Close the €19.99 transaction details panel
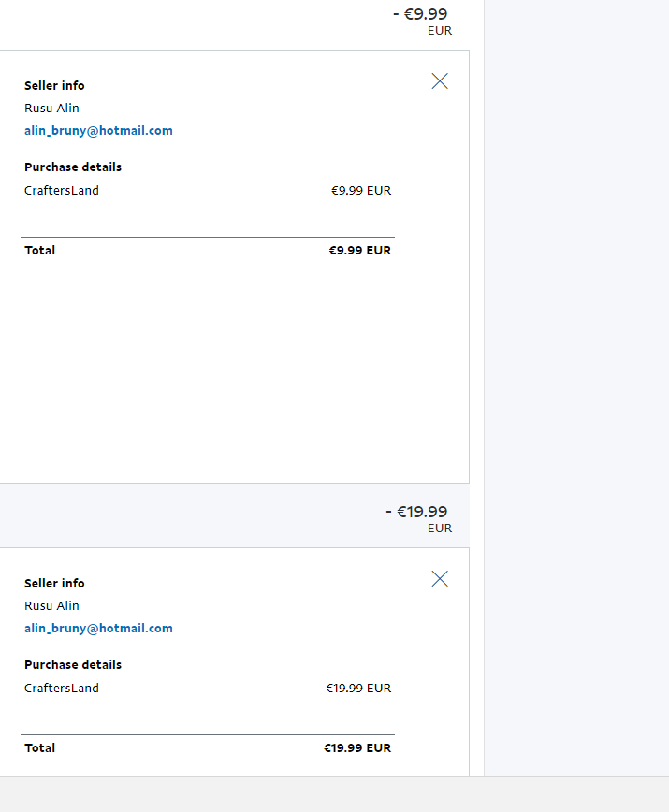The image size is (669, 812). click(440, 579)
